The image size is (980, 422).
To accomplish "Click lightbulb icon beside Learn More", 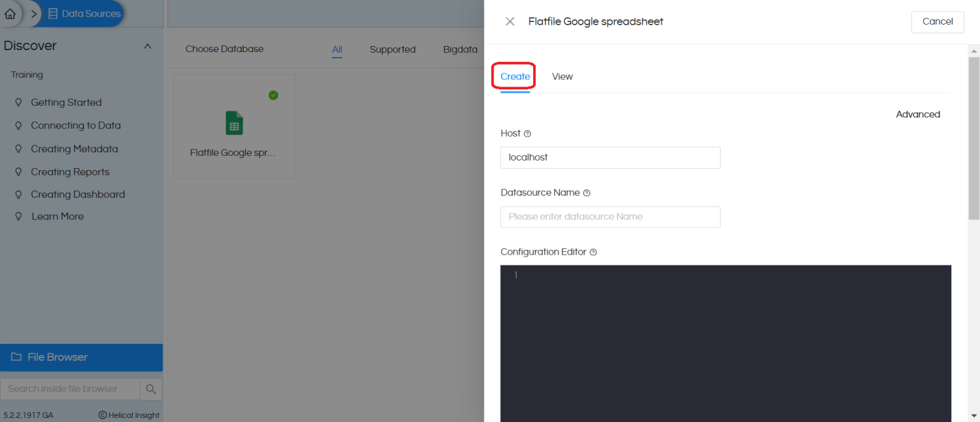I will 19,216.
